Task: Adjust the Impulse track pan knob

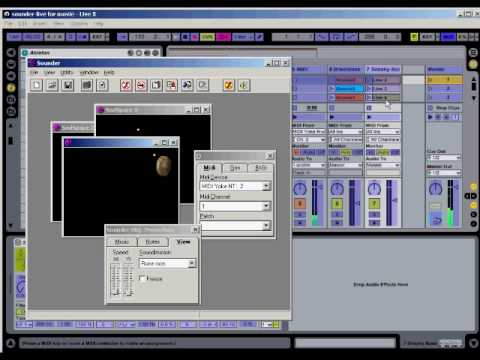Action: pyautogui.click(x=337, y=189)
